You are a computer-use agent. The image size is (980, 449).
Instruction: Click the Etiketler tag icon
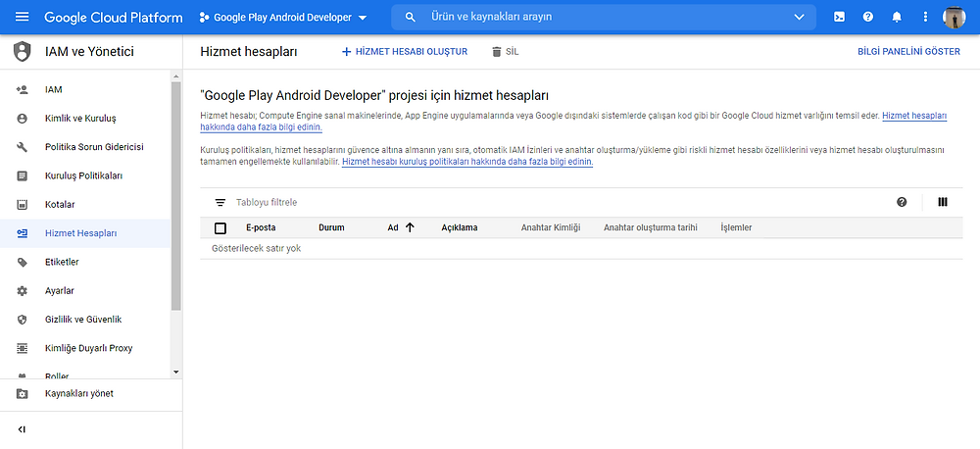point(22,262)
